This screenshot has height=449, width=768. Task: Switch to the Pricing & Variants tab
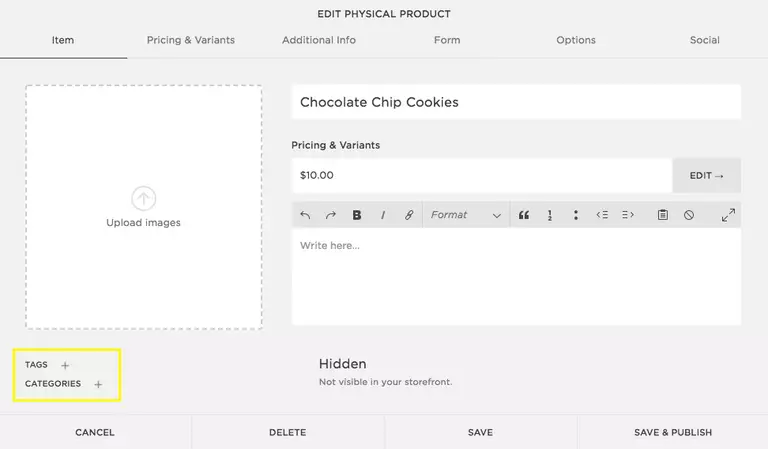190,40
